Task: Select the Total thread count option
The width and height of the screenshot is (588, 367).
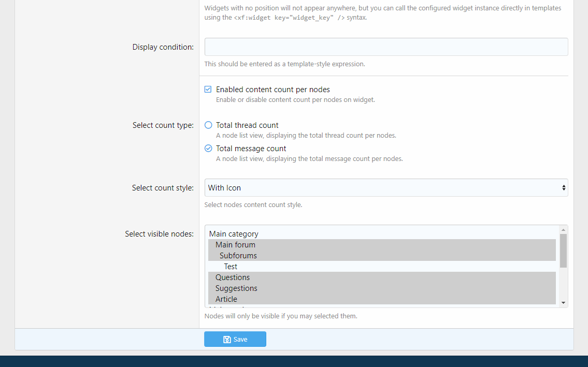Action: pyautogui.click(x=208, y=125)
